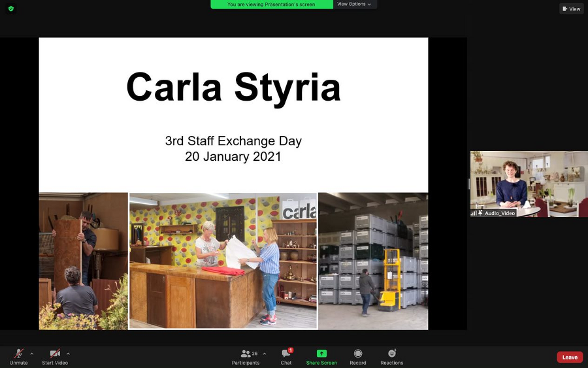The image size is (588, 368).
Task: Open the Participants panel
Action: [246, 357]
